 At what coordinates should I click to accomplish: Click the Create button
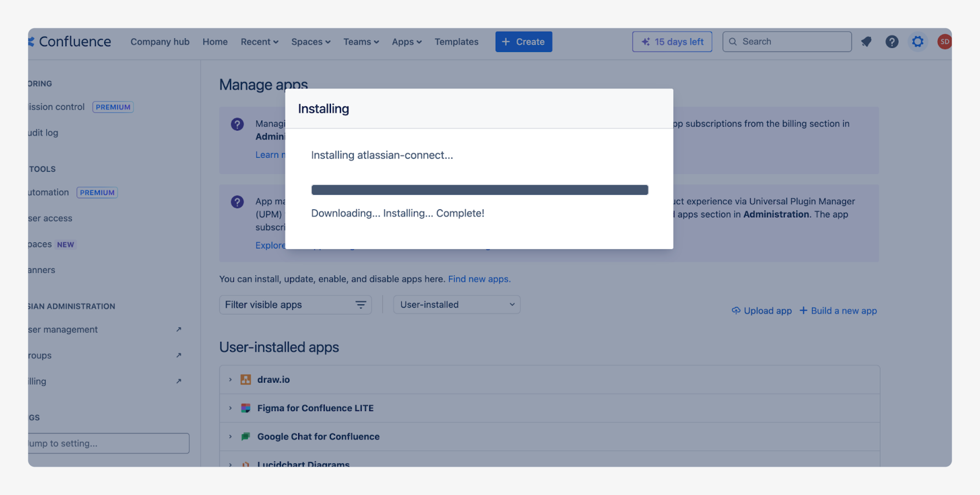(x=524, y=42)
